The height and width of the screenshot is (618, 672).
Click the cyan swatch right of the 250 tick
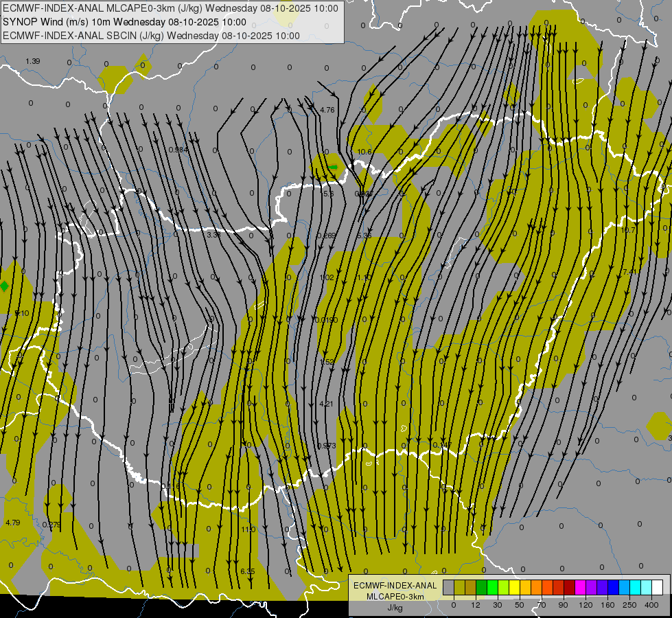pyautogui.click(x=636, y=588)
